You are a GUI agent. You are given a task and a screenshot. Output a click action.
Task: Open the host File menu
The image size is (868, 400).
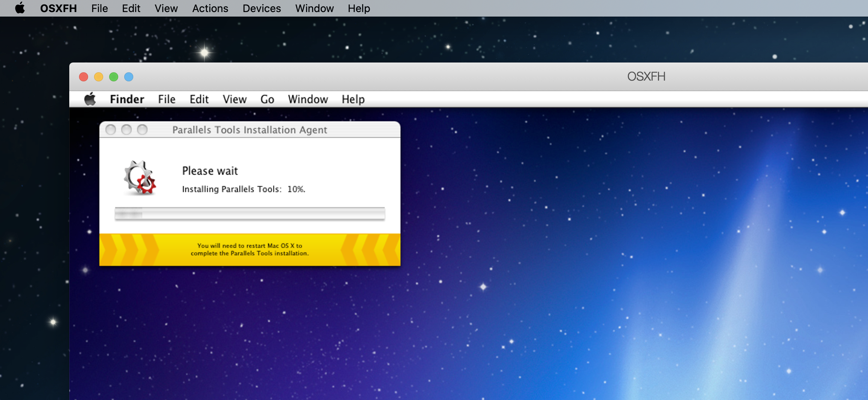99,8
